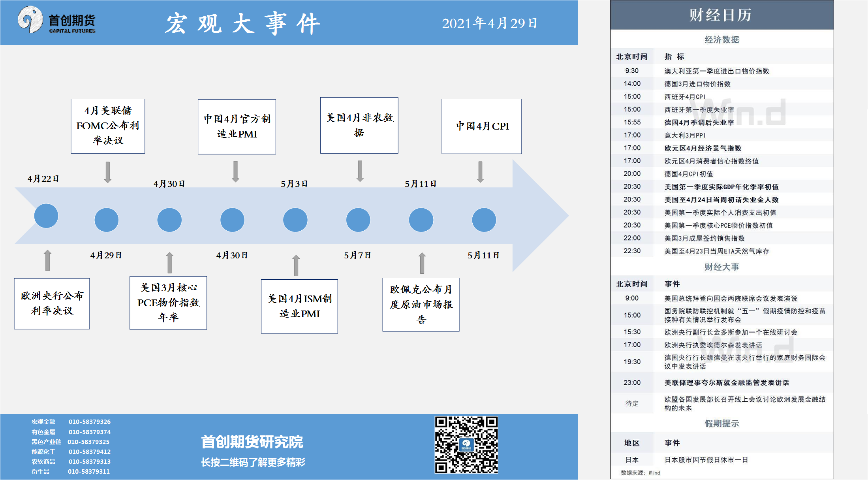
Task: Click the 美联储理事夸尔斯 speech event row
Action: (x=726, y=382)
